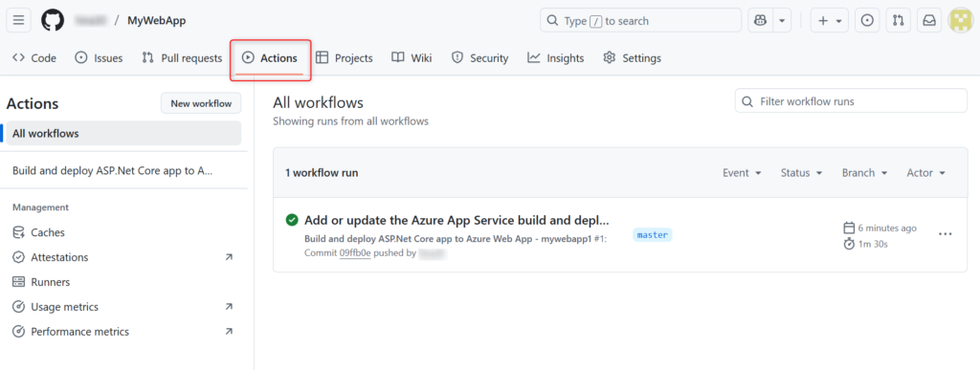
Task: Click the Wiki tab book icon
Action: click(397, 58)
